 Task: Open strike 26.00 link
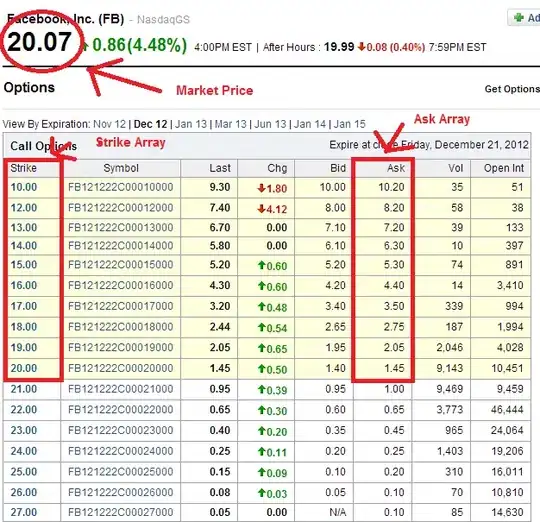point(23,492)
